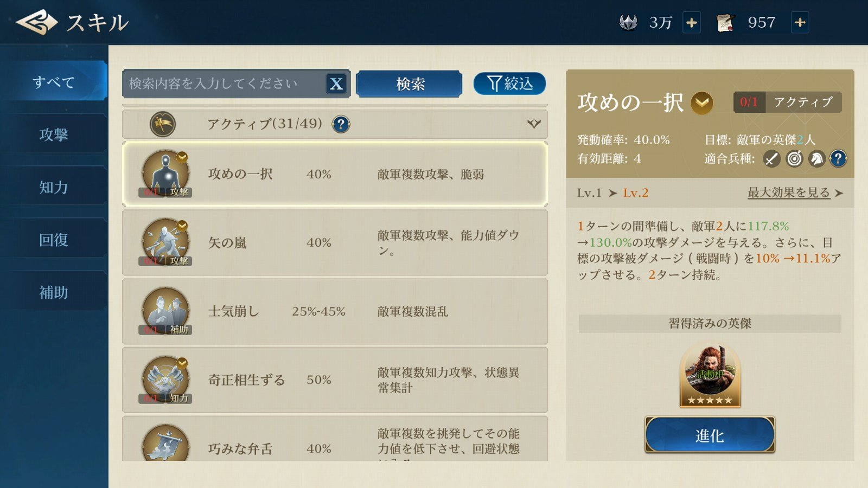Viewport: 868px width, 488px height.
Task: Select the 回復 category tab
Action: tap(53, 240)
